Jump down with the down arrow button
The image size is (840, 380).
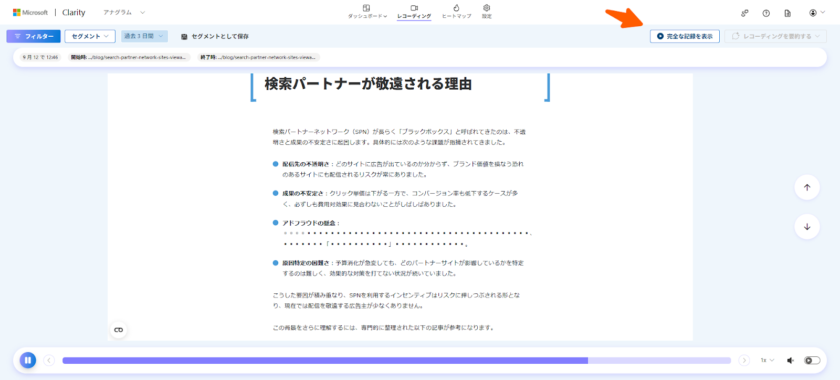click(x=807, y=227)
